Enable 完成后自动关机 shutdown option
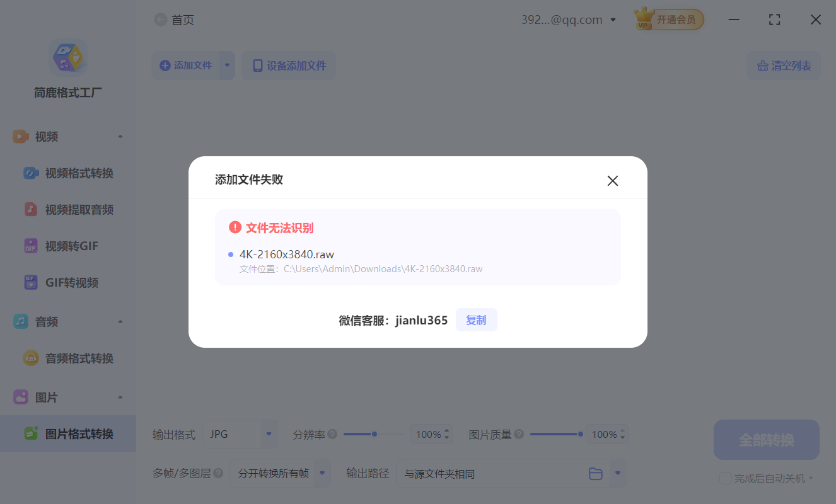 725,478
